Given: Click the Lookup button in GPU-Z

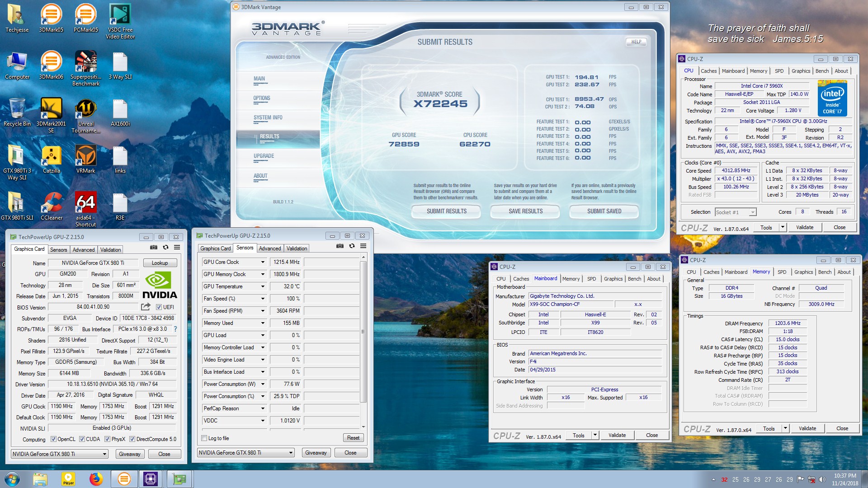Looking at the screenshot, I should pyautogui.click(x=160, y=263).
